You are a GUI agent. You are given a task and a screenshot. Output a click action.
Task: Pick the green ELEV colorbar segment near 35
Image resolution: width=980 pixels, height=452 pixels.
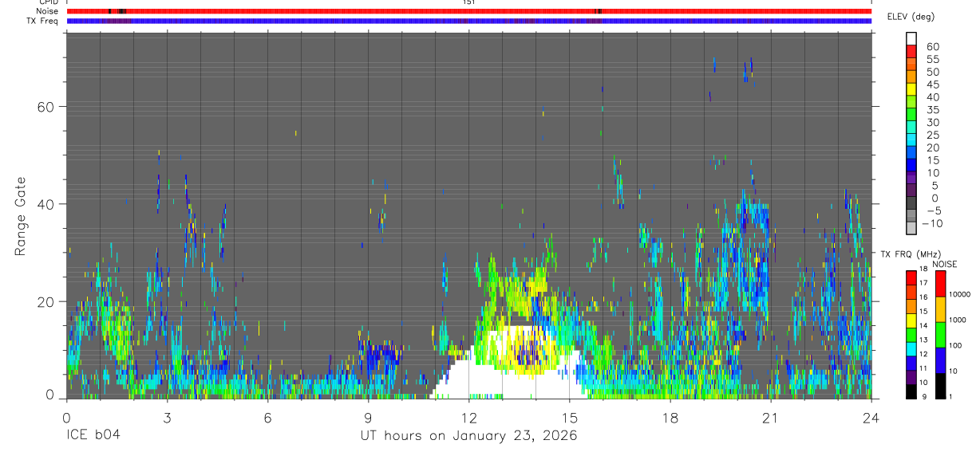pyautogui.click(x=911, y=115)
